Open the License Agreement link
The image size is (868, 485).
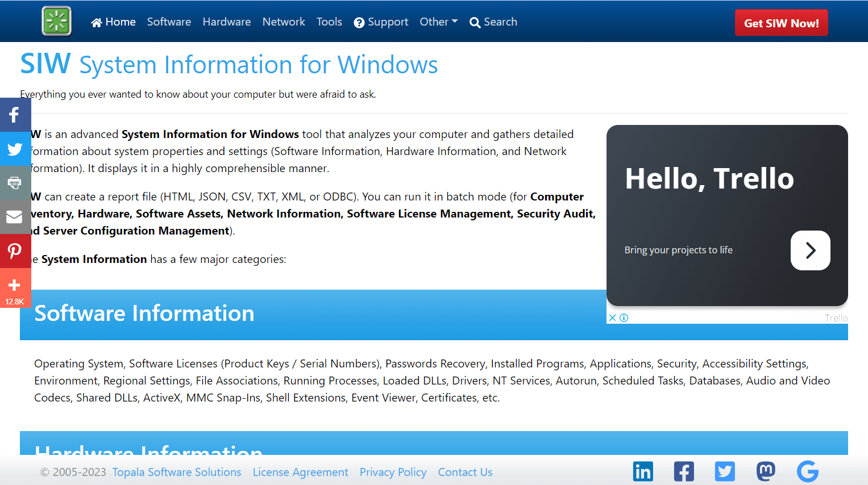(x=301, y=473)
